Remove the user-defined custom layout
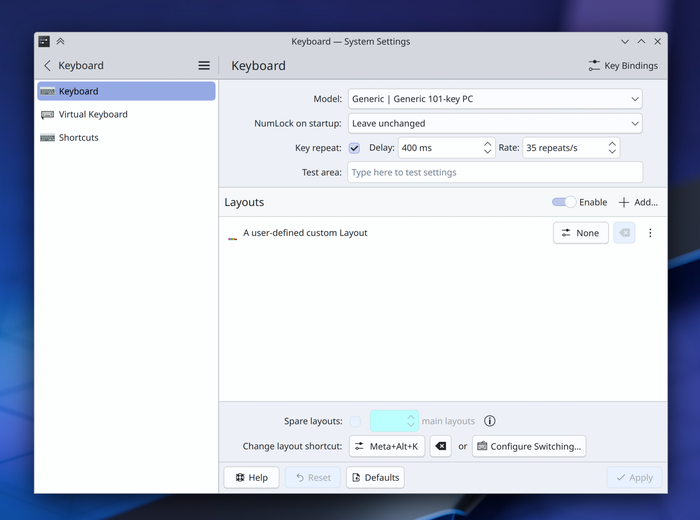 coord(624,233)
